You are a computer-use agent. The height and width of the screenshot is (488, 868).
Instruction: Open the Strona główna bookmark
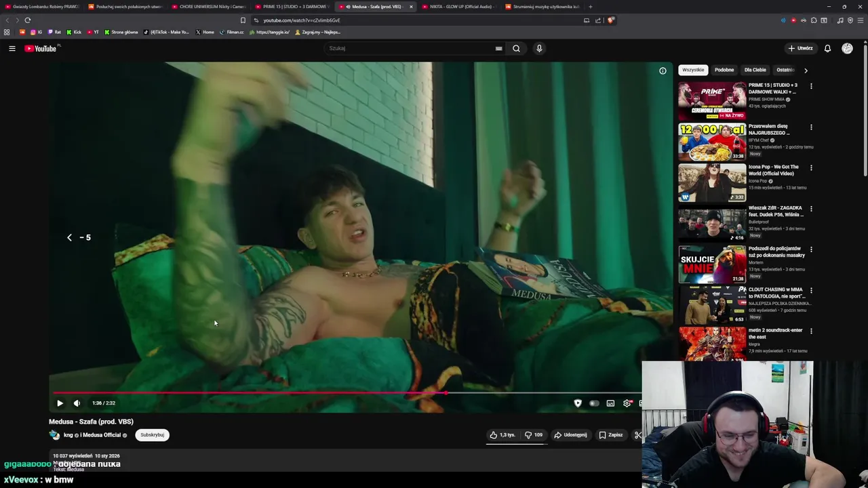(x=121, y=32)
